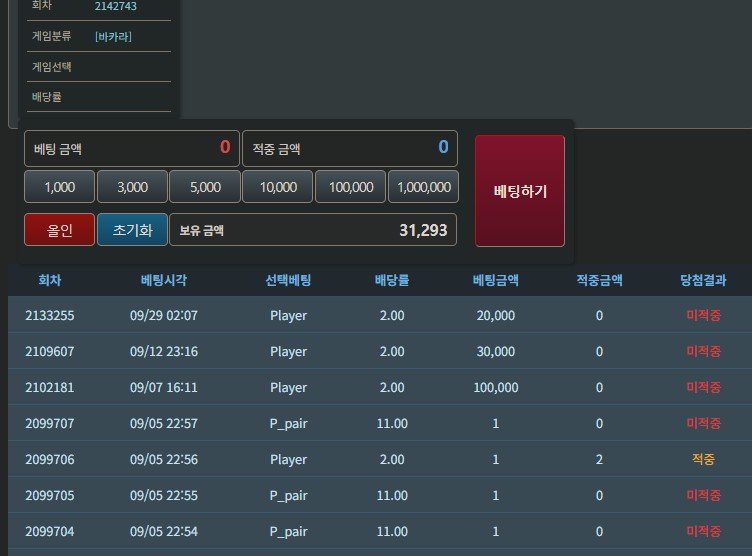The width and height of the screenshot is (752, 556).
Task: Click bet amount 30,000
Action: [x=495, y=351]
